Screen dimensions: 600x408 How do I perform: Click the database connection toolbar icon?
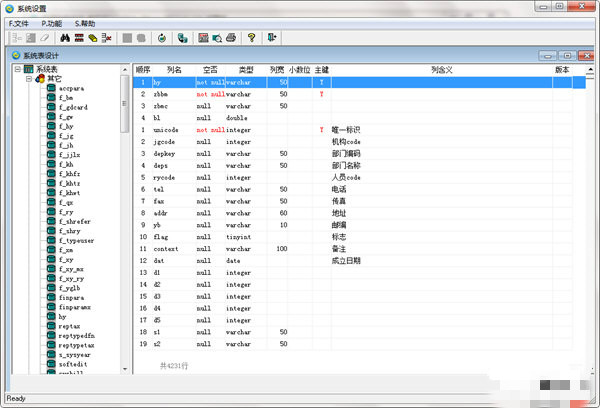tap(182, 38)
